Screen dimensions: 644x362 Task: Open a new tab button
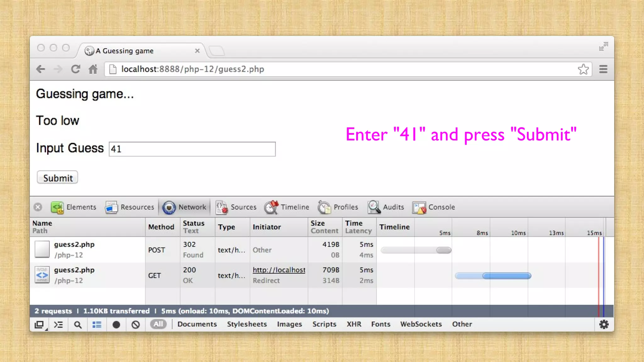[x=217, y=51]
